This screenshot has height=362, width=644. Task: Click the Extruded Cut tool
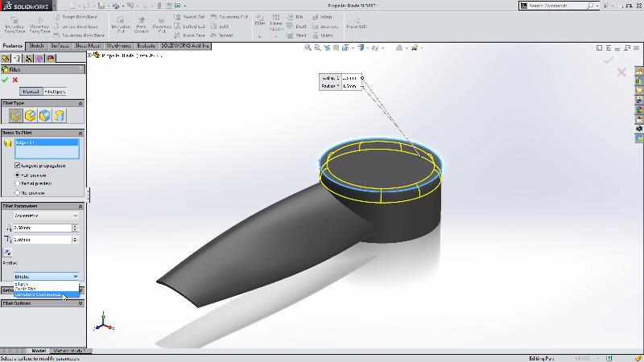(121, 26)
